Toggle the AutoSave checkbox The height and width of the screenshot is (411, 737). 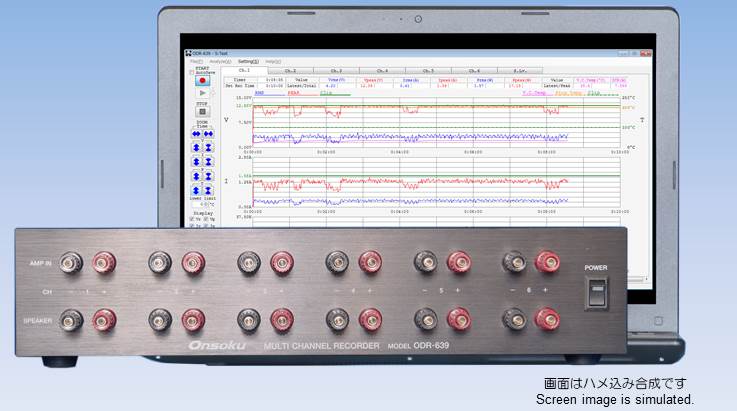pos(192,72)
